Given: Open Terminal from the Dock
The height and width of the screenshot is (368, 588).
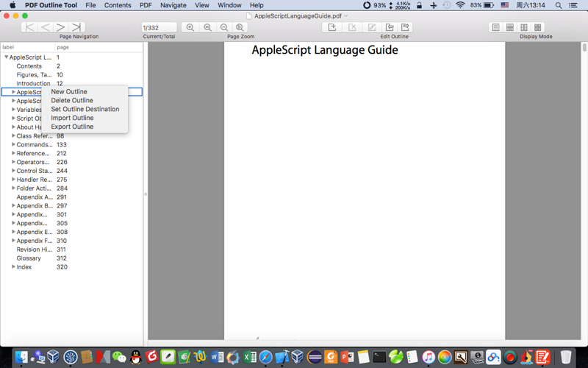Looking at the screenshot, I should 379,357.
